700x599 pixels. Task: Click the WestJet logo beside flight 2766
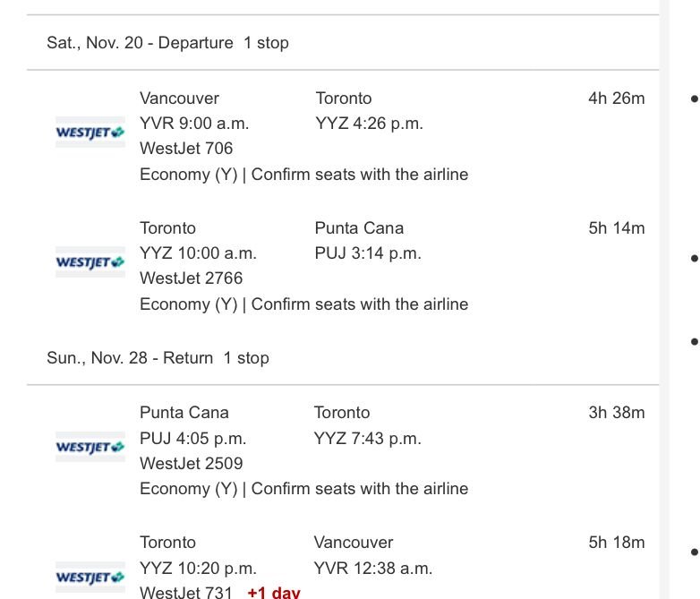90,261
